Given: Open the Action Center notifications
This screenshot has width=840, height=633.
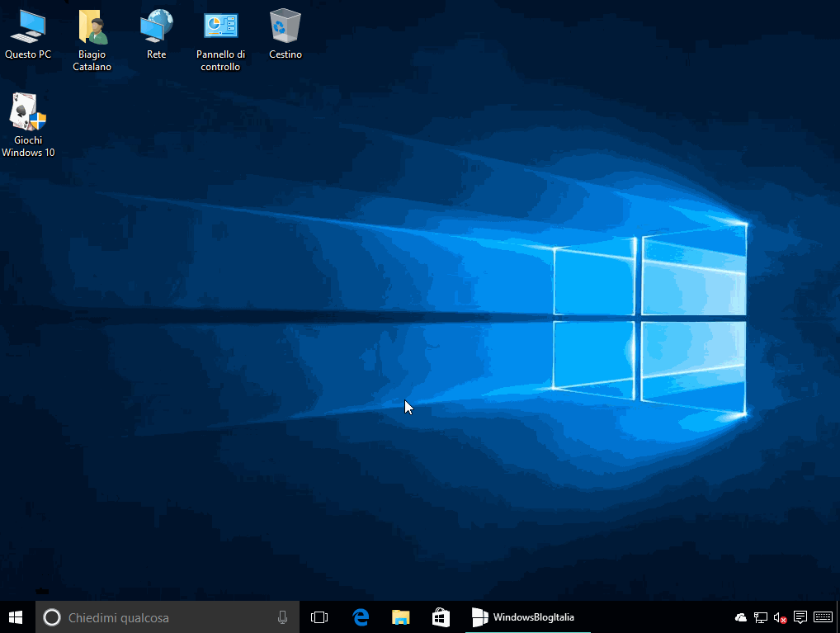Looking at the screenshot, I should [x=800, y=617].
